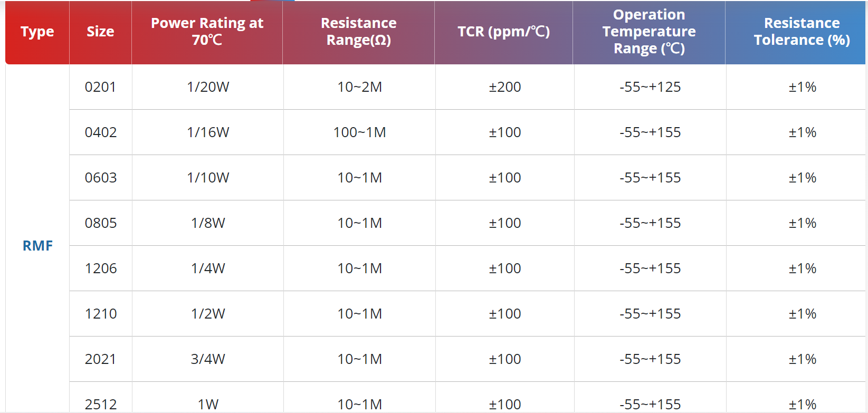Select the 0201 size cell
This screenshot has height=413, width=868.
[x=101, y=87]
